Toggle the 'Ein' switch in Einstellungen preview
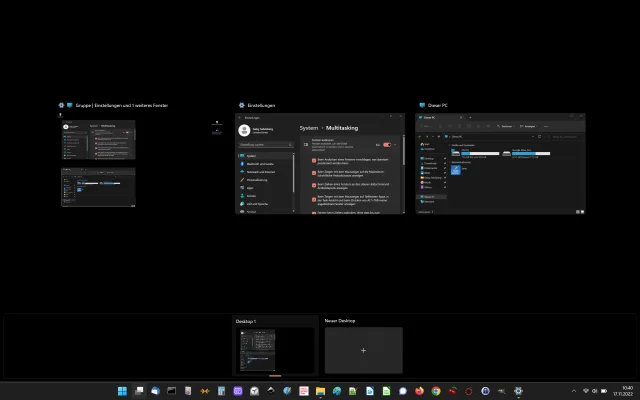The width and height of the screenshot is (640, 400). tap(386, 145)
